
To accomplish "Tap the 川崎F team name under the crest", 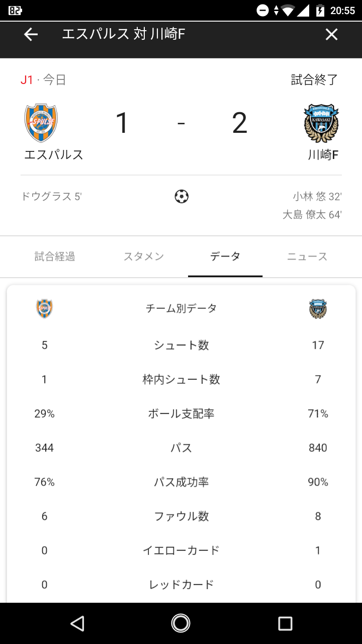I will (x=323, y=154).
